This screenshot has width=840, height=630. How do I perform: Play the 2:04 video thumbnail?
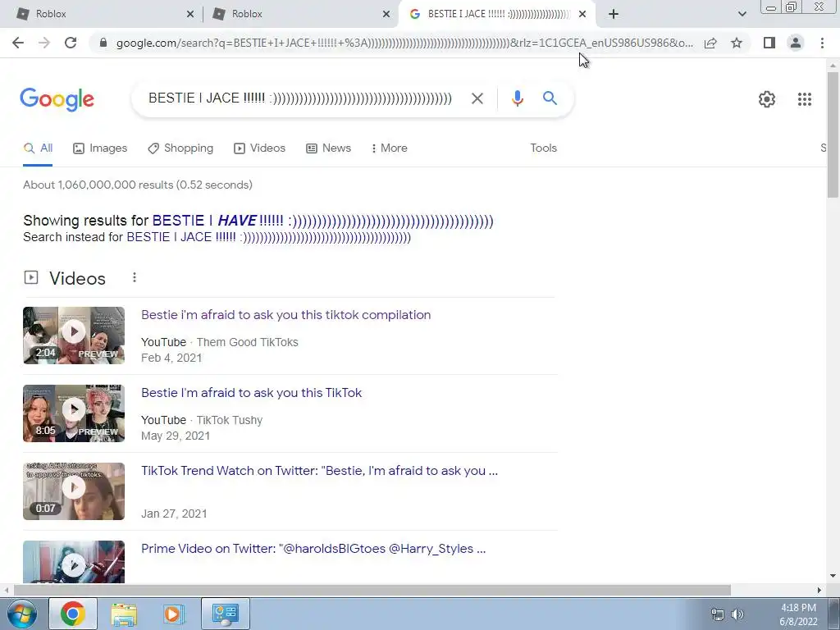(74, 336)
